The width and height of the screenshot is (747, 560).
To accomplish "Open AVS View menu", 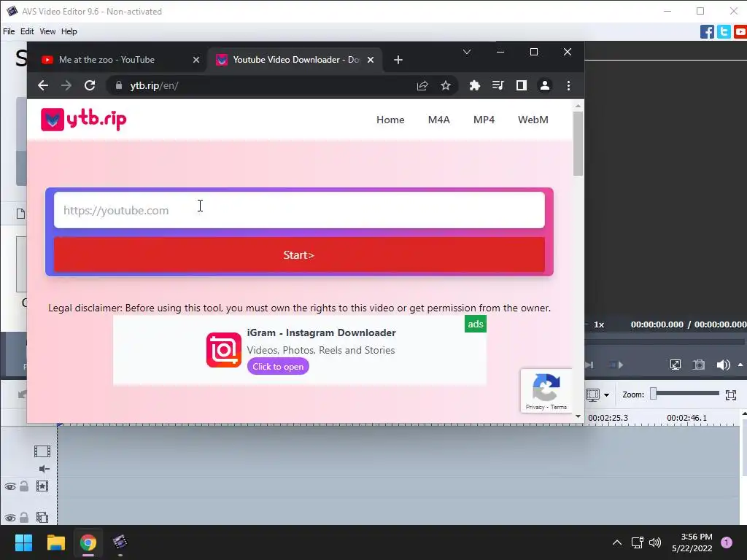I will click(47, 31).
